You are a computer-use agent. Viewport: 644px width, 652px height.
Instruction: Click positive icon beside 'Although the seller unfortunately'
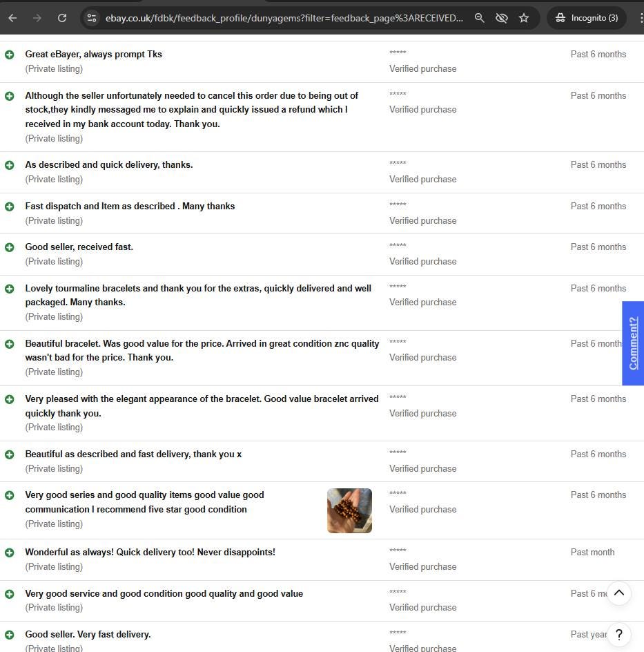coord(10,96)
